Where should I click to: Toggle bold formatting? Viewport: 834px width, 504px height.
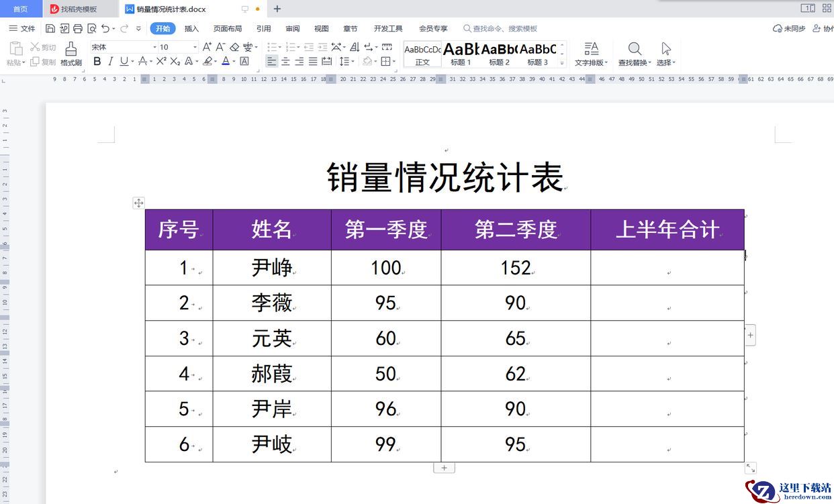click(x=97, y=61)
